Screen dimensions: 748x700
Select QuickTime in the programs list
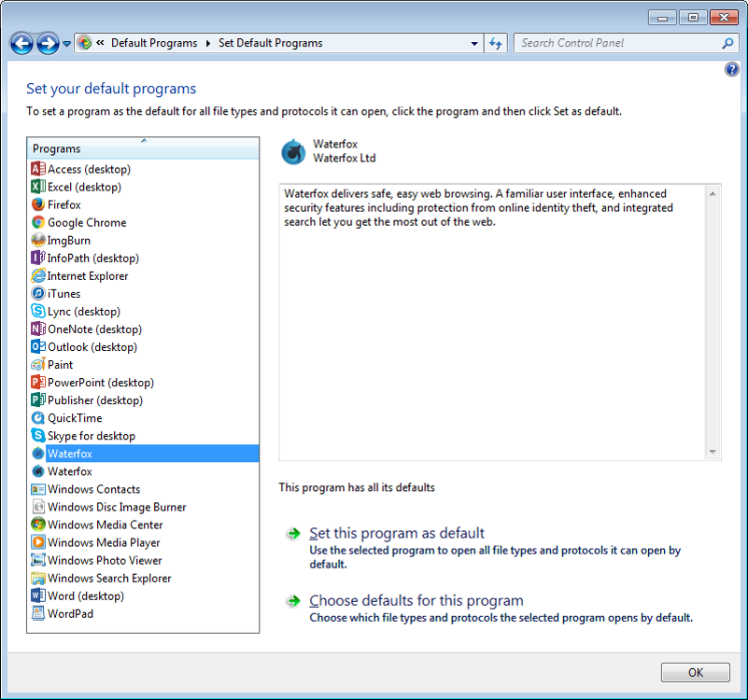click(144, 418)
